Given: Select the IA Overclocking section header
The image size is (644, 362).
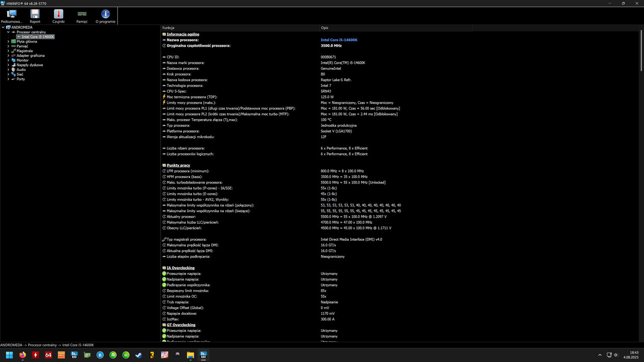Looking at the screenshot, I should click(x=181, y=268).
